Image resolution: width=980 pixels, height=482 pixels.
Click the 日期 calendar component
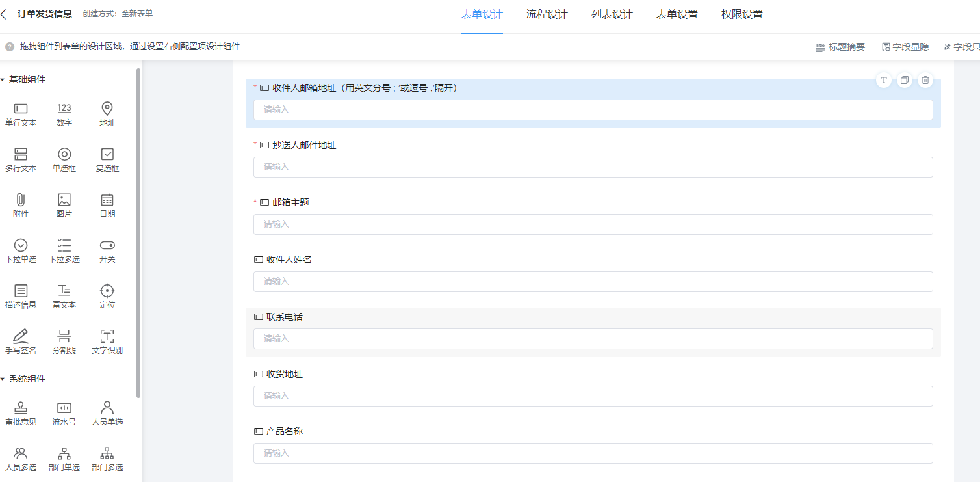(x=107, y=200)
